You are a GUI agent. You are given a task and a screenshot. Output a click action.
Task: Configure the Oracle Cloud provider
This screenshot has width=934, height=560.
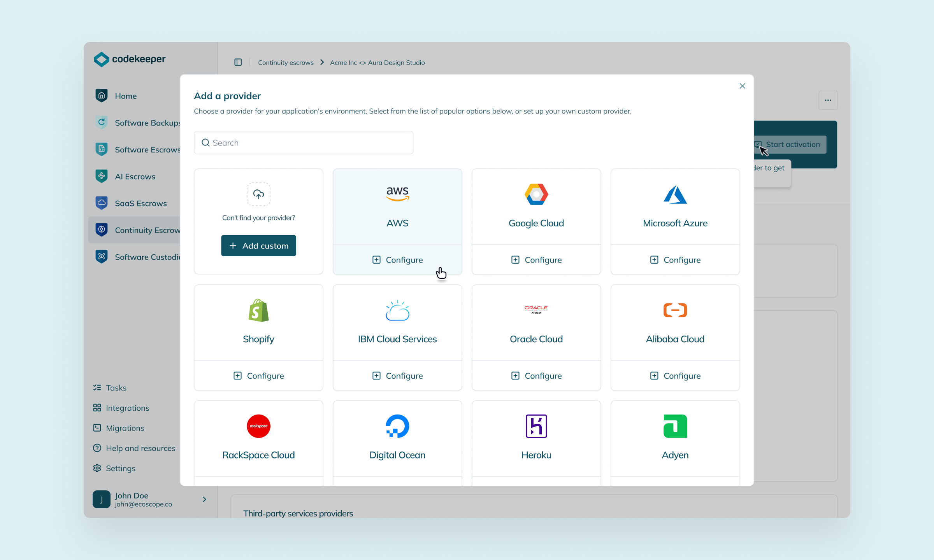coord(536,376)
